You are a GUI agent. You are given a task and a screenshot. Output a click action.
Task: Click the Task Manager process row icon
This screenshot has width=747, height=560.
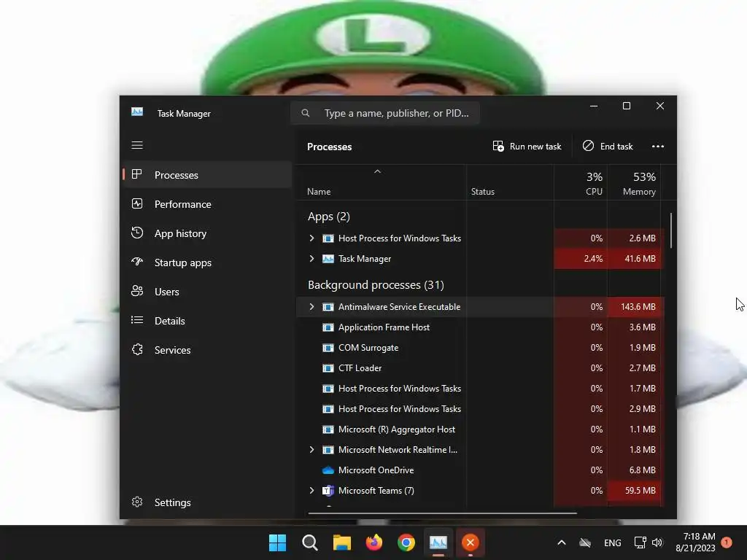coord(328,259)
